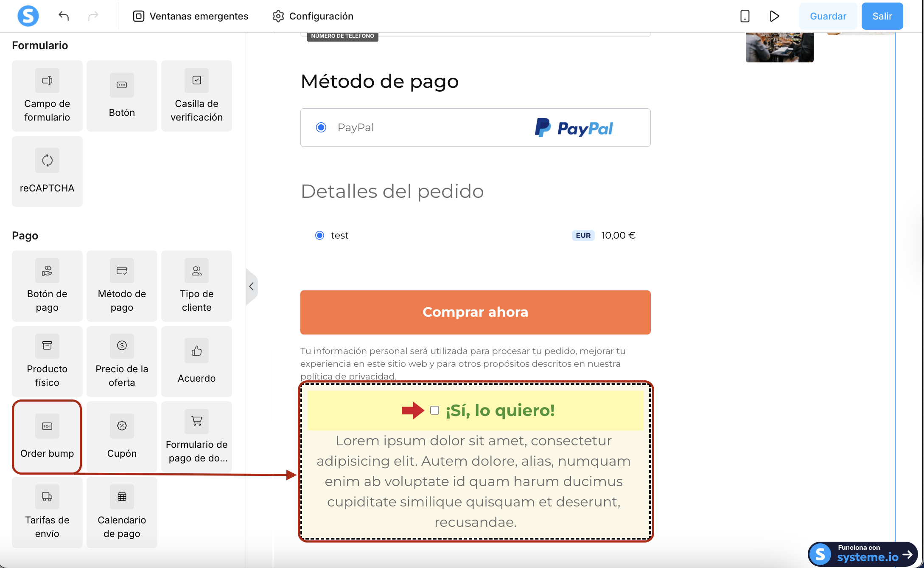This screenshot has height=568, width=924.
Task: Select the Casilla de verificación element
Action: [x=196, y=96]
